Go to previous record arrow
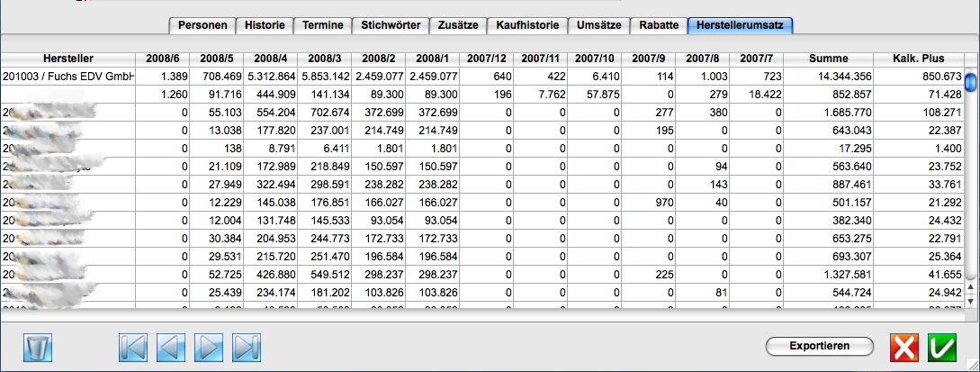The width and height of the screenshot is (980, 372). click(x=171, y=348)
